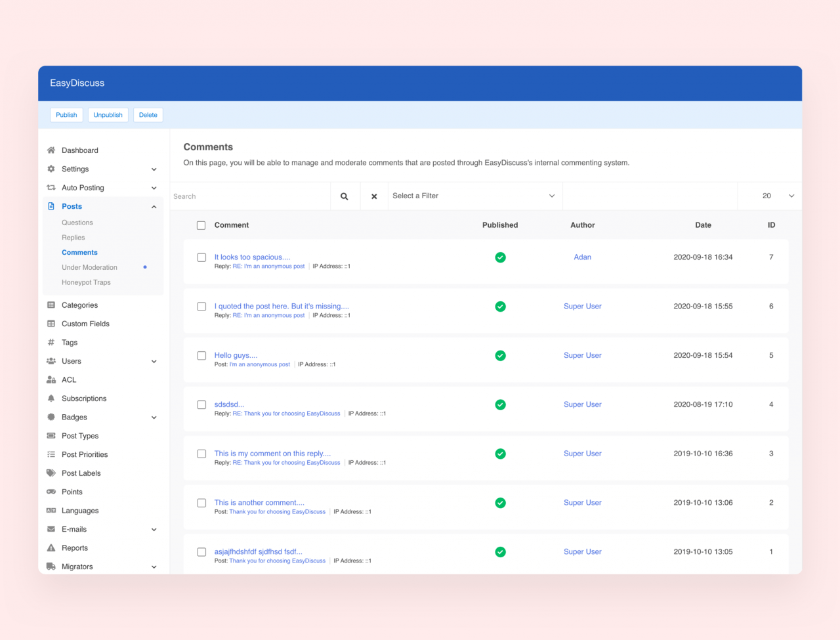Click the Users group icon

tap(51, 361)
